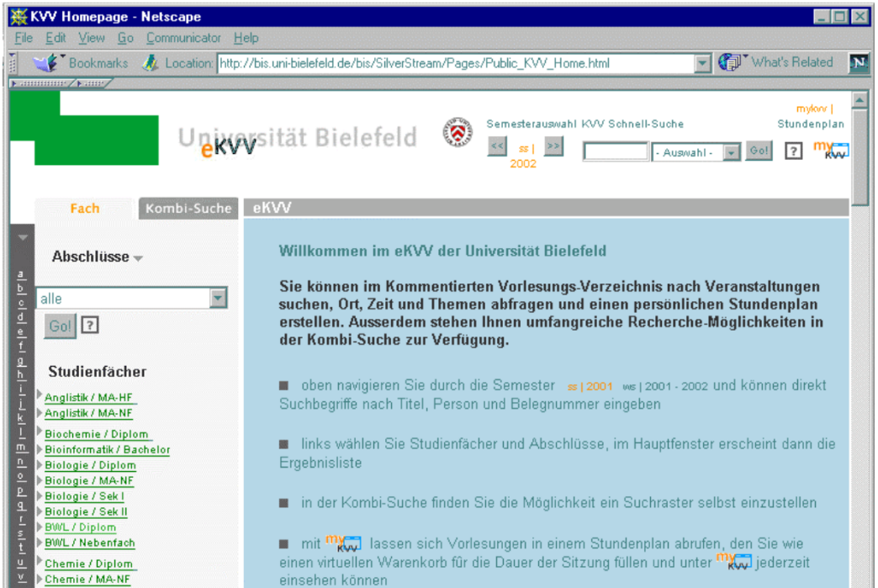Click the Location page proxy icon
878x588 pixels.
(151, 63)
